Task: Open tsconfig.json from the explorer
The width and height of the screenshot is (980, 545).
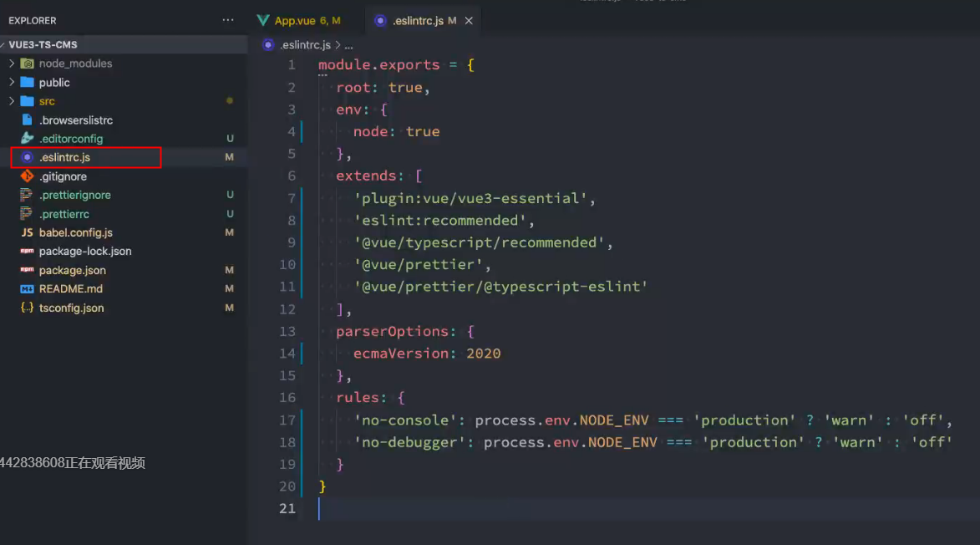Action: (x=71, y=308)
